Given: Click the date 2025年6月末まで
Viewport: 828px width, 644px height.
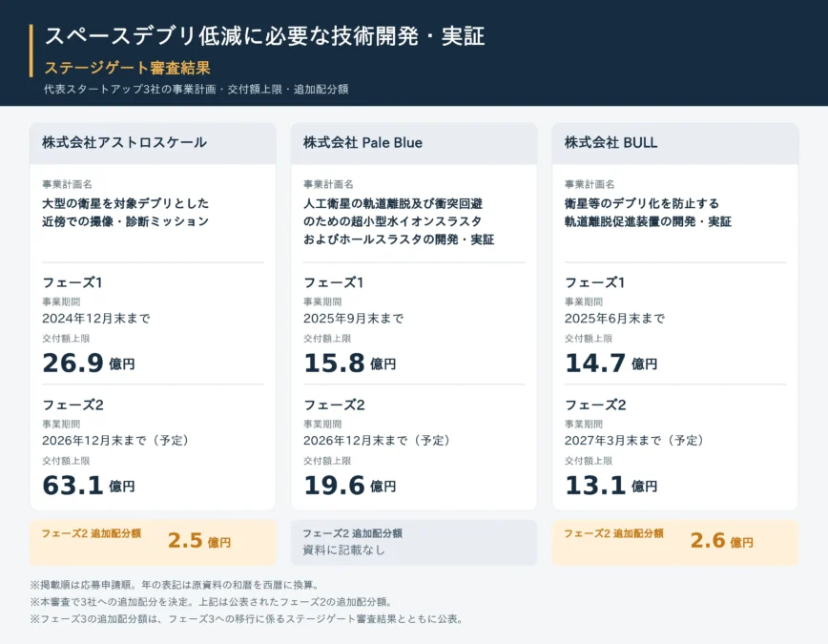Looking at the screenshot, I should click(614, 319).
